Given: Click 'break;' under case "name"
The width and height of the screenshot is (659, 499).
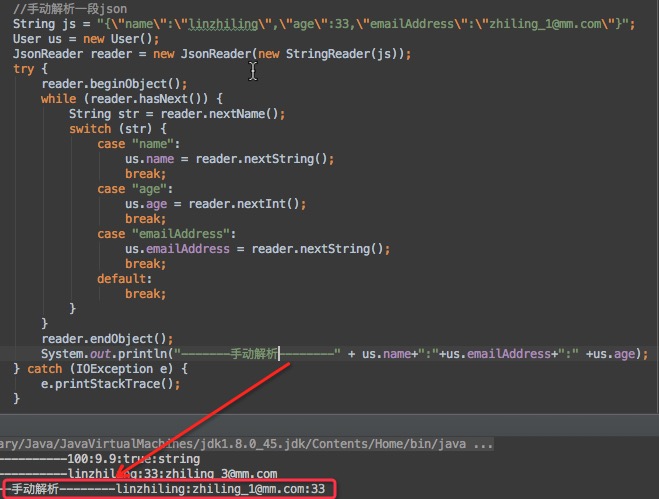Looking at the screenshot, I should click(x=145, y=174).
